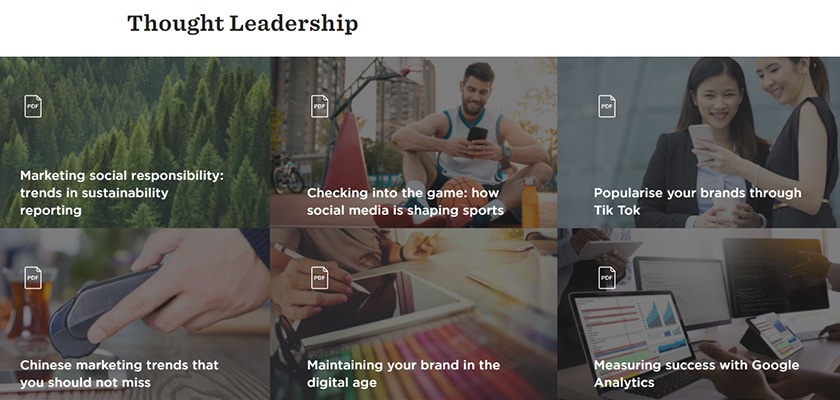Click the laptop analytics dashboard photo
840x400 pixels.
click(x=700, y=310)
